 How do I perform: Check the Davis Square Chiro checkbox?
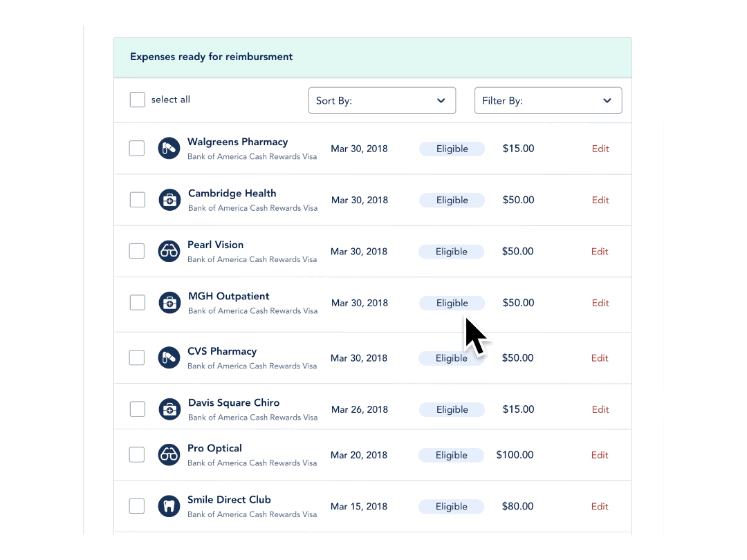138,409
